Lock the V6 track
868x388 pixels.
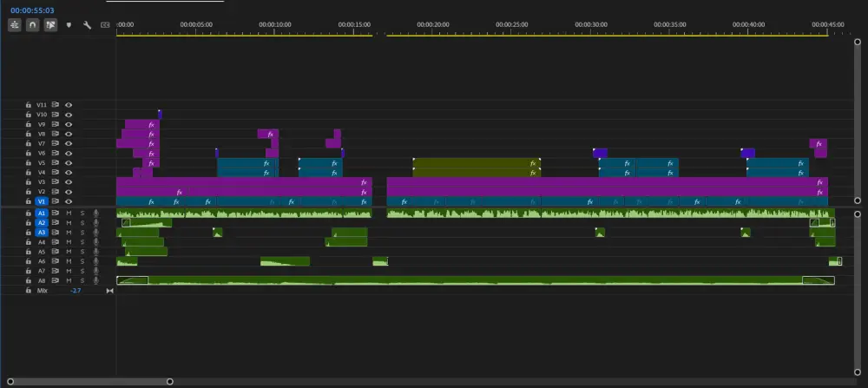pyautogui.click(x=29, y=153)
